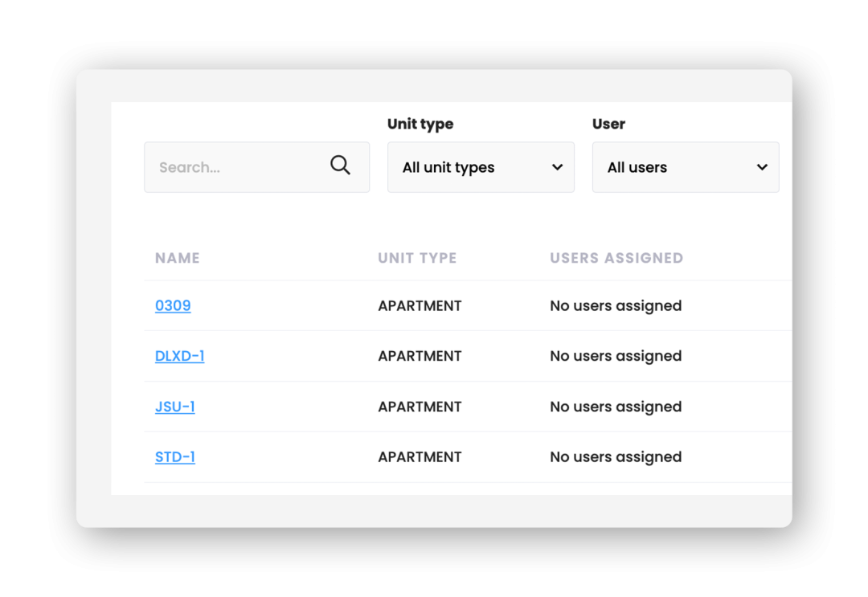Open unit link JSU-1
Viewport: 868px width, 597px height.
pos(175,407)
